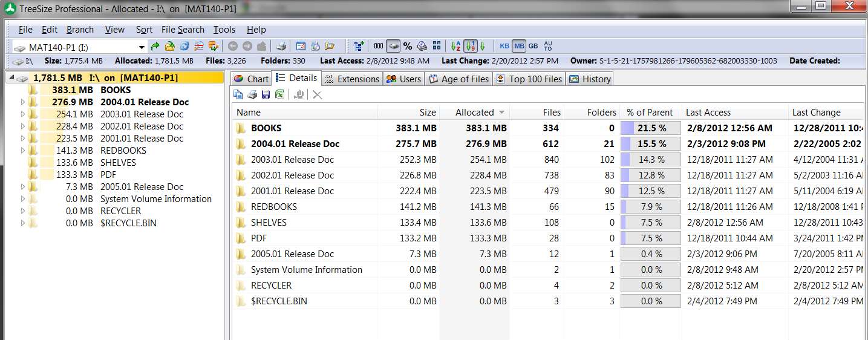Open the File Search menu
The height and width of the screenshot is (340, 868).
(183, 30)
